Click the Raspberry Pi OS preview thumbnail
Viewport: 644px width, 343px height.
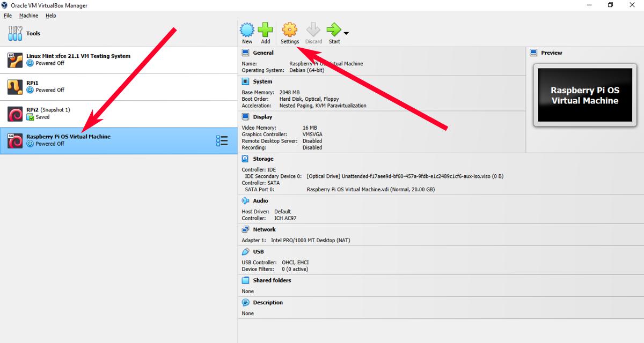[x=584, y=95]
